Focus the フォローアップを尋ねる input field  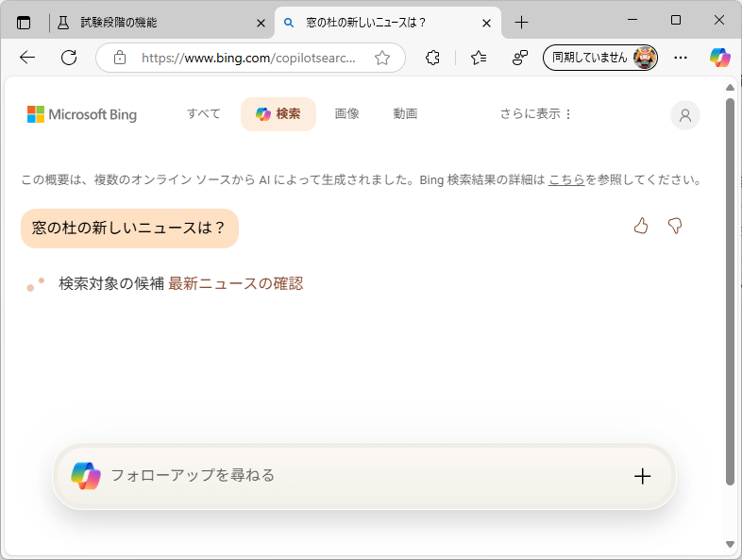pyautogui.click(x=364, y=476)
